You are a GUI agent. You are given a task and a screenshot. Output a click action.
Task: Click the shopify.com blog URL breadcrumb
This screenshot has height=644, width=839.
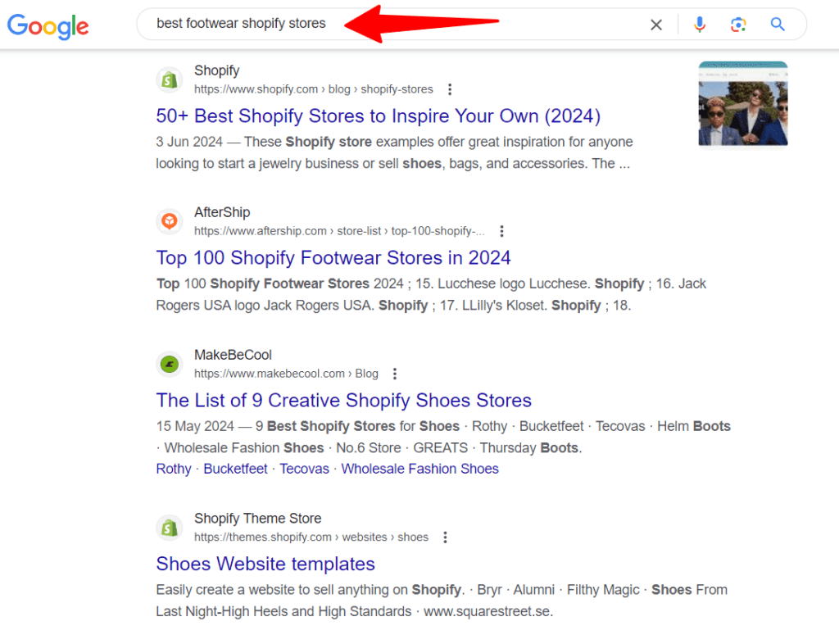pos(314,89)
